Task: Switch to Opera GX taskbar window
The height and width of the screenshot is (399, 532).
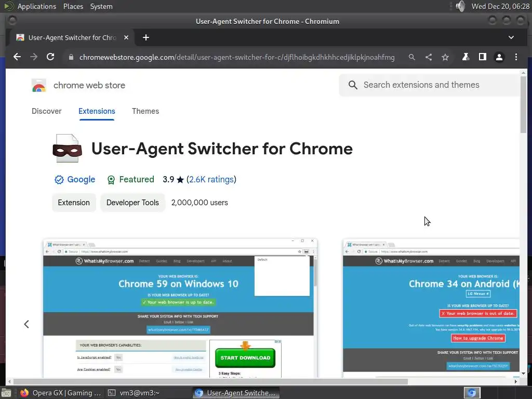Action: coord(60,393)
